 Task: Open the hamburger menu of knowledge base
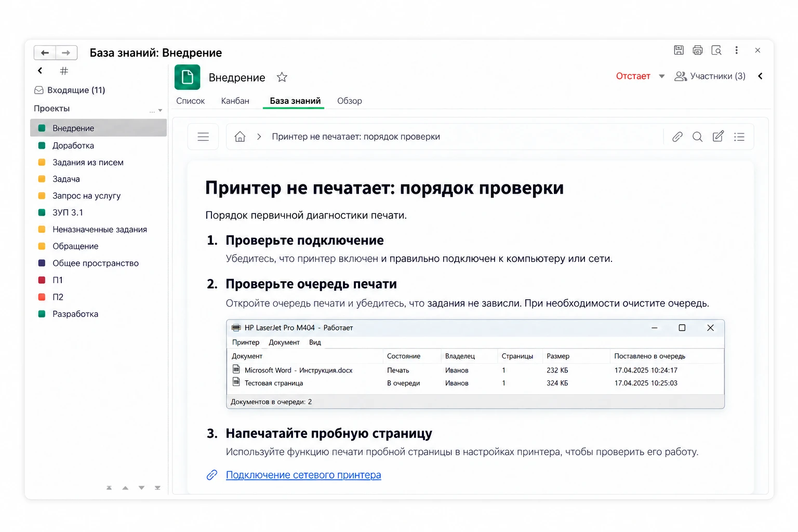click(203, 137)
